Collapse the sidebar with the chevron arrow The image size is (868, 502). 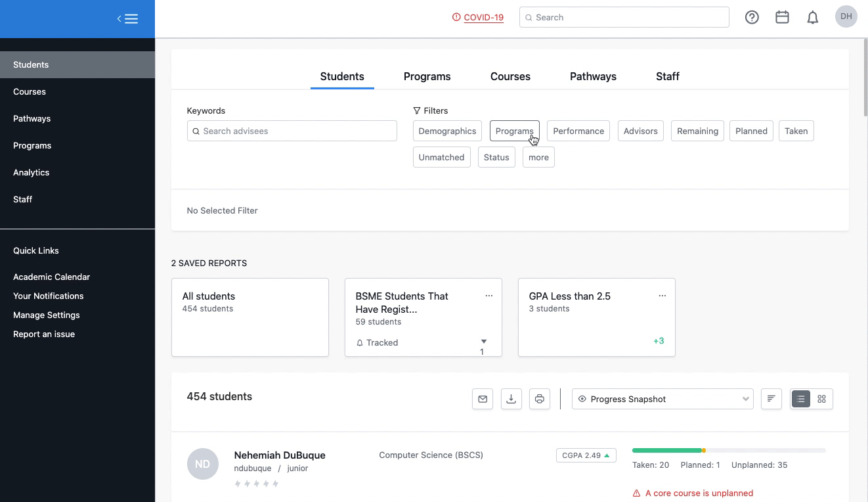point(119,18)
